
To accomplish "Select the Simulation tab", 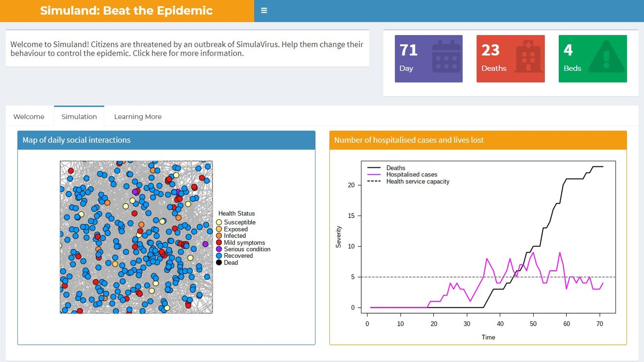I will point(79,116).
